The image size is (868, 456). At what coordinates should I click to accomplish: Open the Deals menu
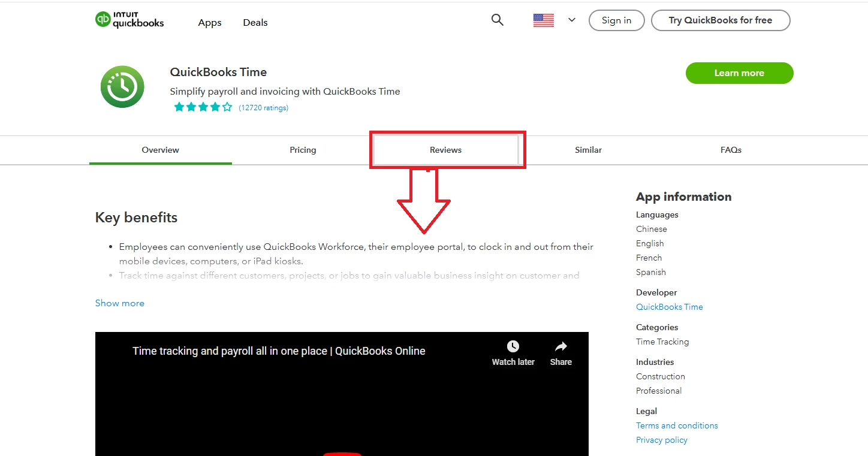coord(255,23)
